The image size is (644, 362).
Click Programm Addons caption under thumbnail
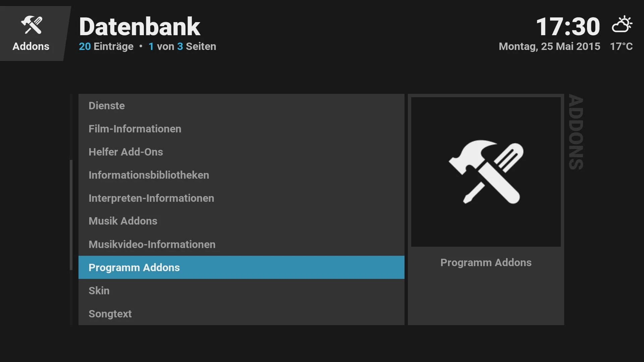[486, 262]
